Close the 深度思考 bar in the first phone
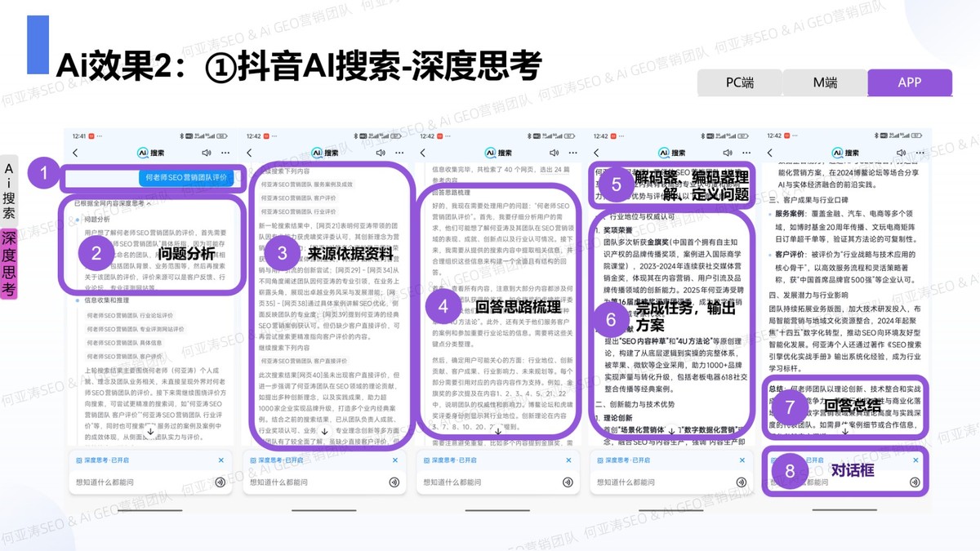The height and width of the screenshot is (551, 980). [221, 460]
